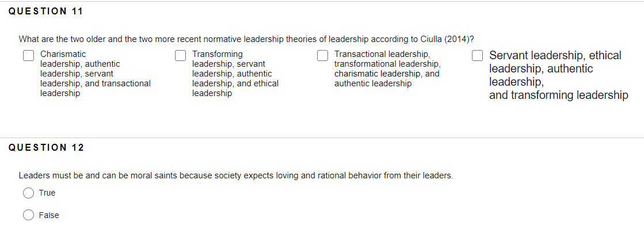This screenshot has height=237, width=644.
Task: Mark the checkbox next to Servant leadership option
Action: pyautogui.click(x=477, y=55)
